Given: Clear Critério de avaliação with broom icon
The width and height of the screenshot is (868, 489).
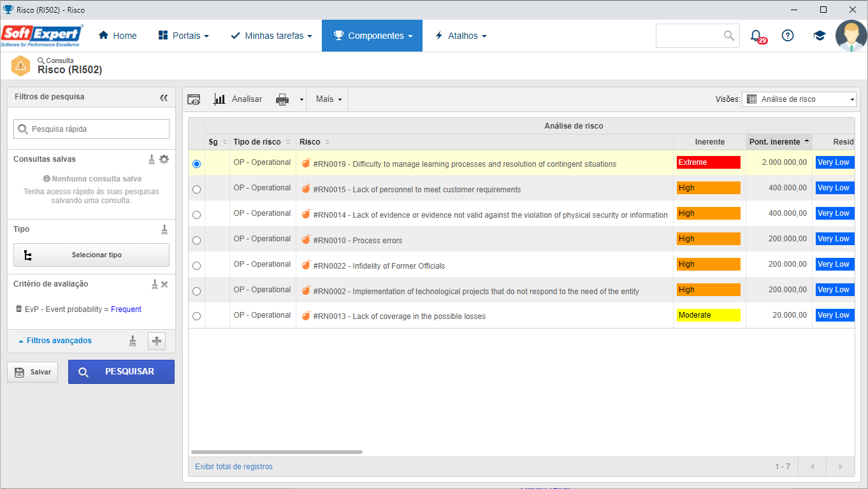Looking at the screenshot, I should pyautogui.click(x=154, y=284).
